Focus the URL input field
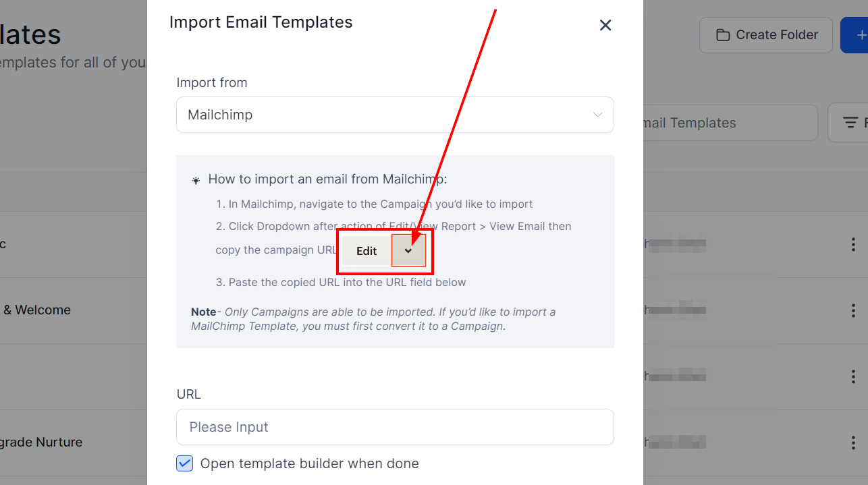 (395, 427)
